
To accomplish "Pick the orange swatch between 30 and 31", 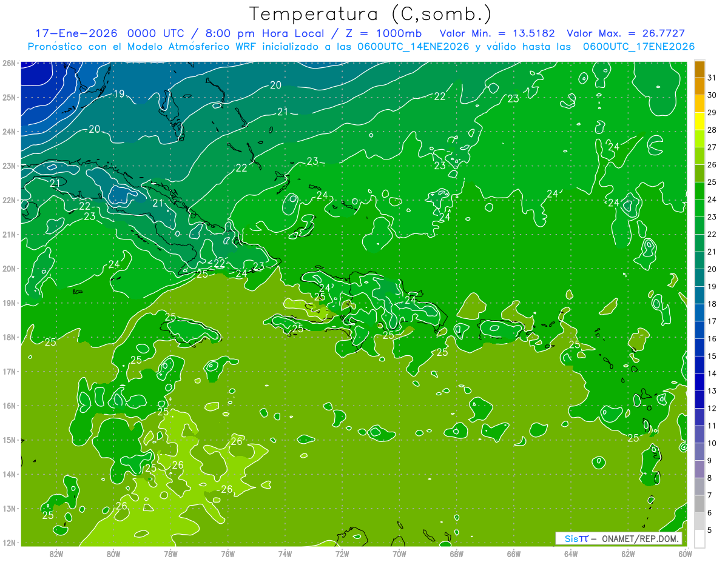I will pos(699,86).
